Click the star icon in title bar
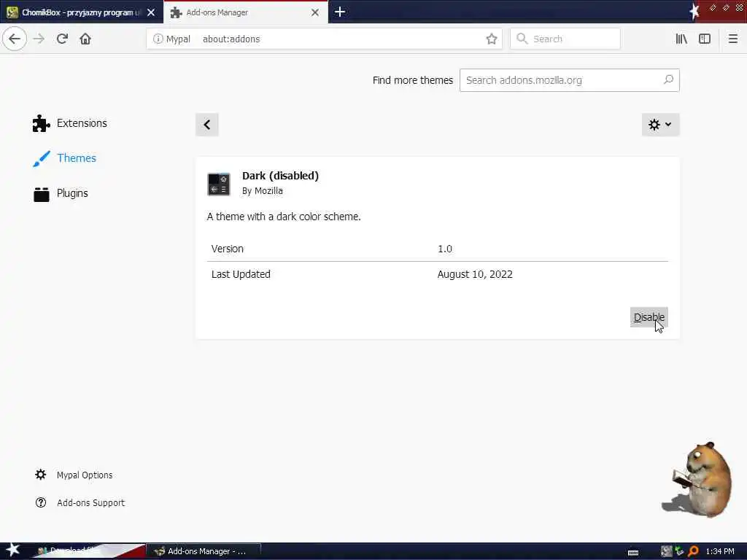747x560 pixels. click(694, 11)
